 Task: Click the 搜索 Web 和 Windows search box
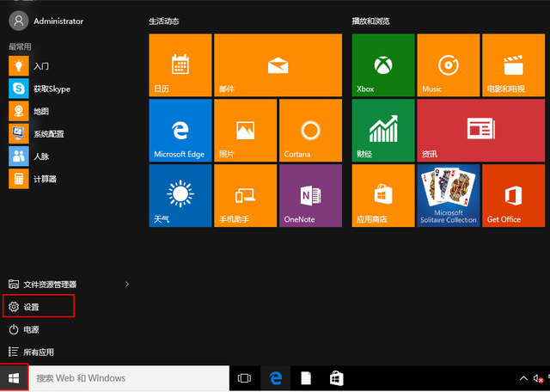[x=129, y=378]
